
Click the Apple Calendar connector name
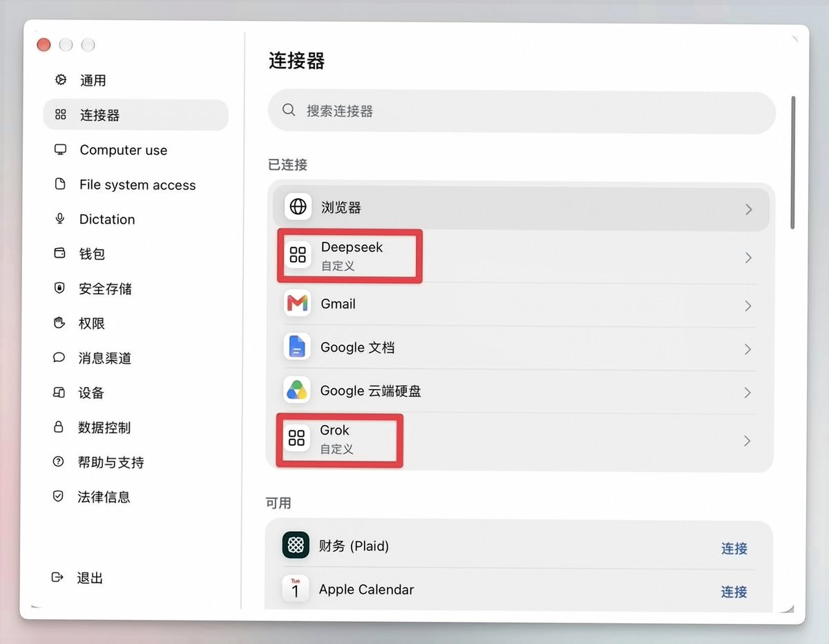coord(366,589)
